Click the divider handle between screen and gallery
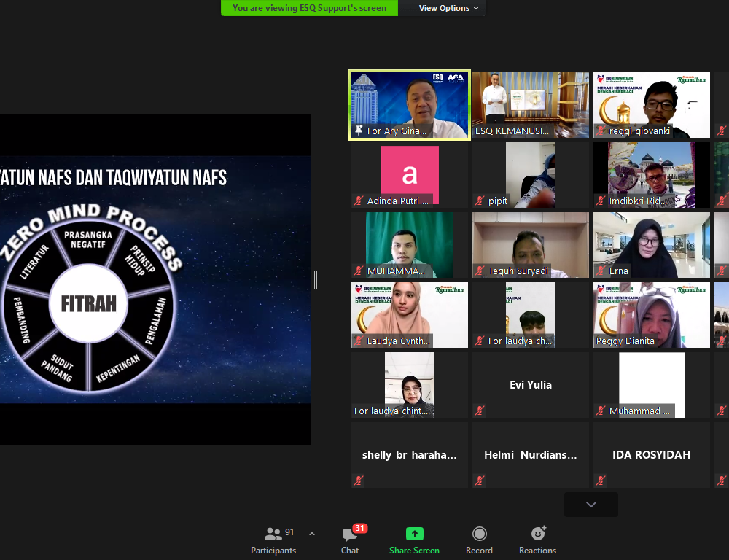Viewport: 729px width, 560px height. (316, 280)
